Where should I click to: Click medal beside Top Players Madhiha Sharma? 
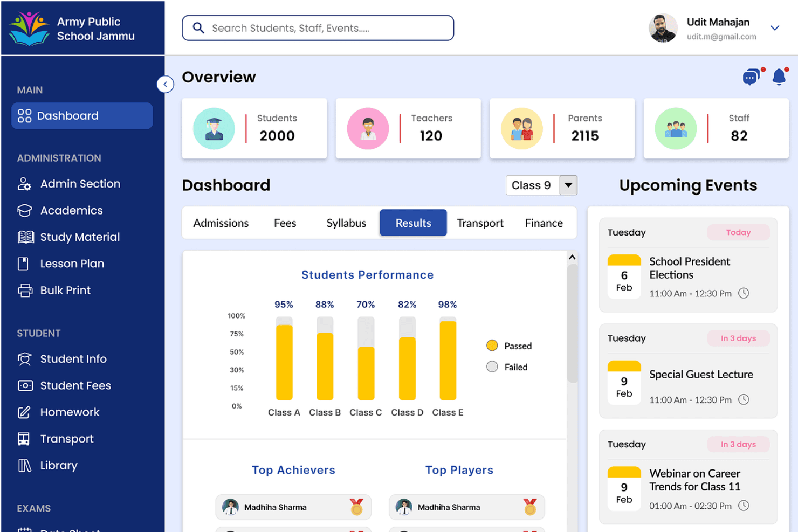[x=530, y=507]
